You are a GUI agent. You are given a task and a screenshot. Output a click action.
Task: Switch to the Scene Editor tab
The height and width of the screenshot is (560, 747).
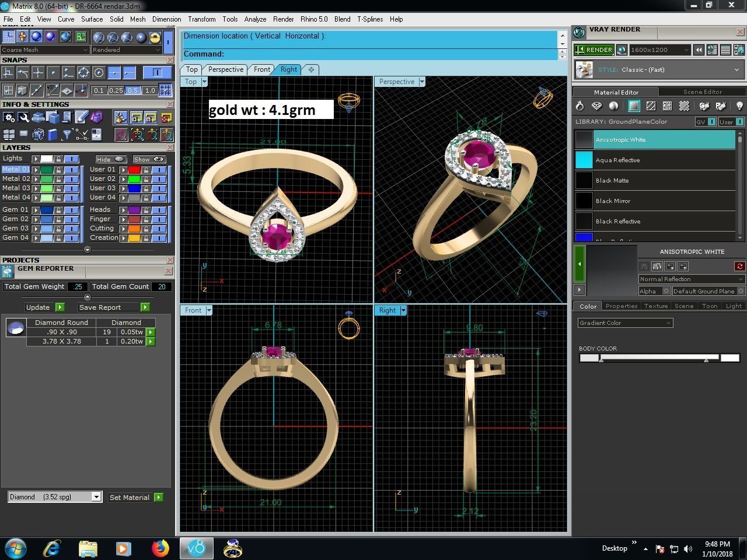click(x=703, y=92)
